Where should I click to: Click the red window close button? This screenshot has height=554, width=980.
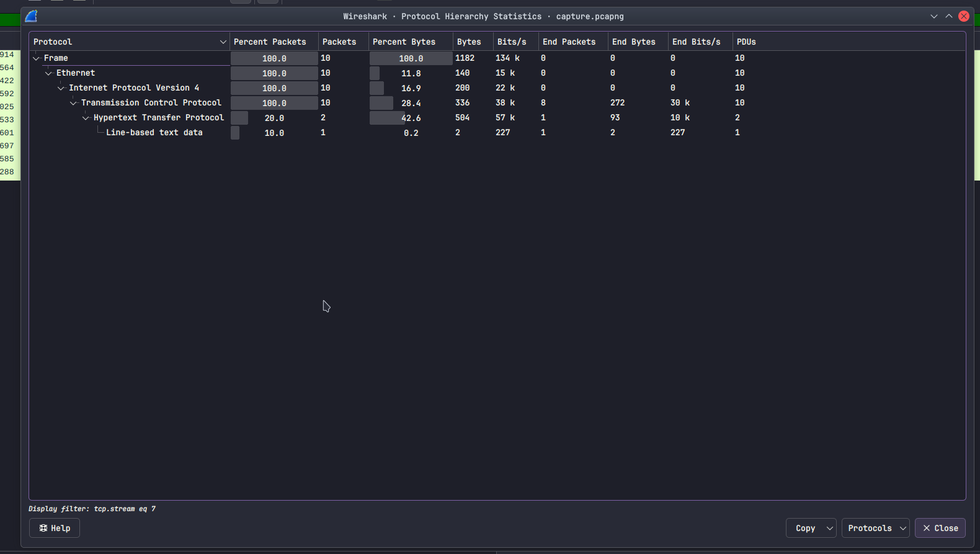pos(964,16)
